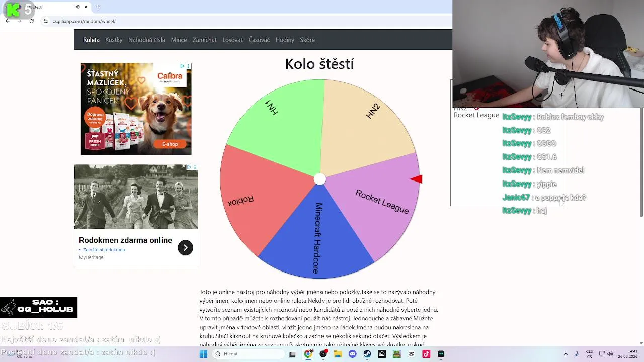Image resolution: width=644 pixels, height=362 pixels.
Task: Open the Mince menu item
Action: [179, 40]
